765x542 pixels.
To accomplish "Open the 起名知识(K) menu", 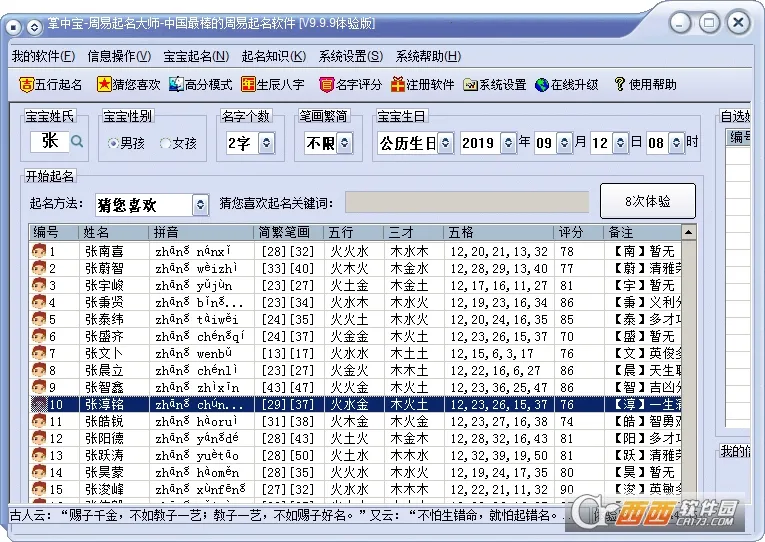I will (x=273, y=56).
